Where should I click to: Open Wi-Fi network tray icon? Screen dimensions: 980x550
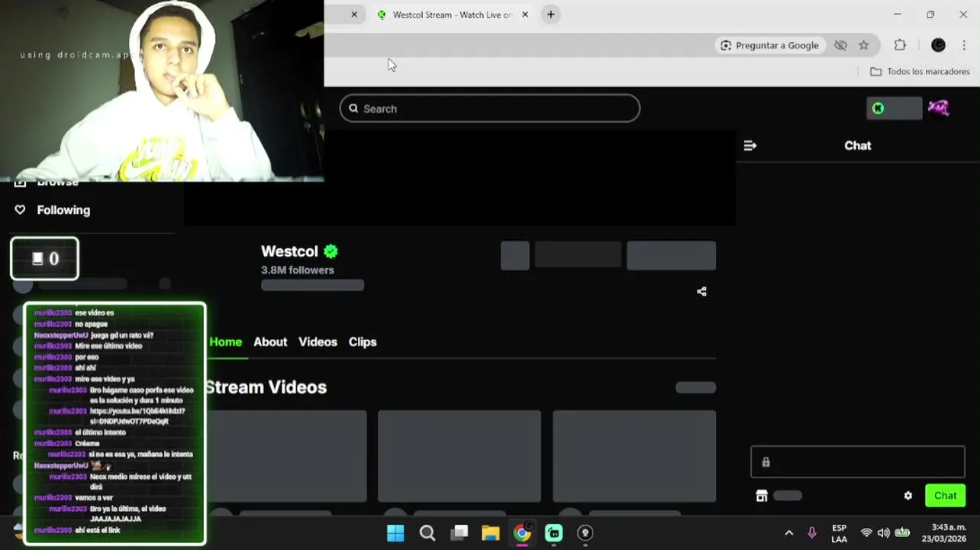866,533
